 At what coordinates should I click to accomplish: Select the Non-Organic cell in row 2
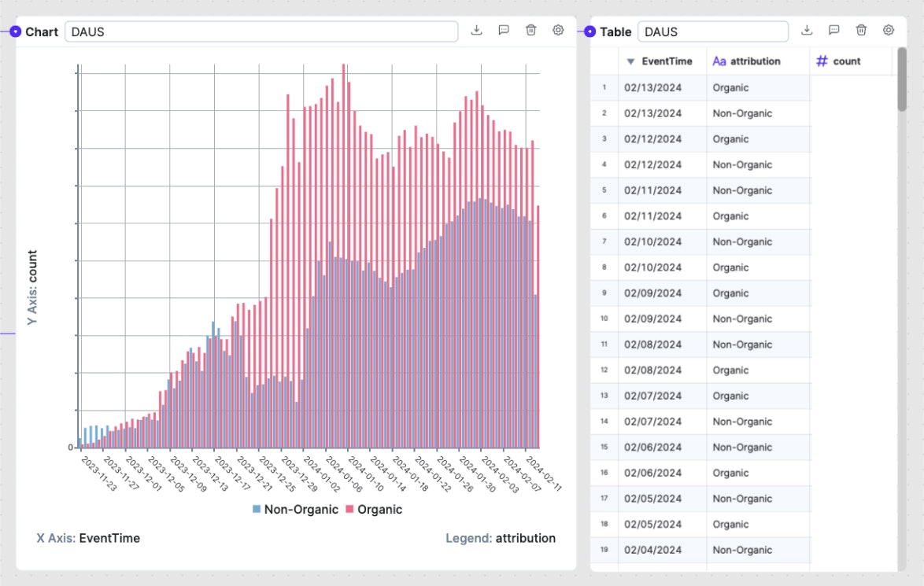coord(742,113)
